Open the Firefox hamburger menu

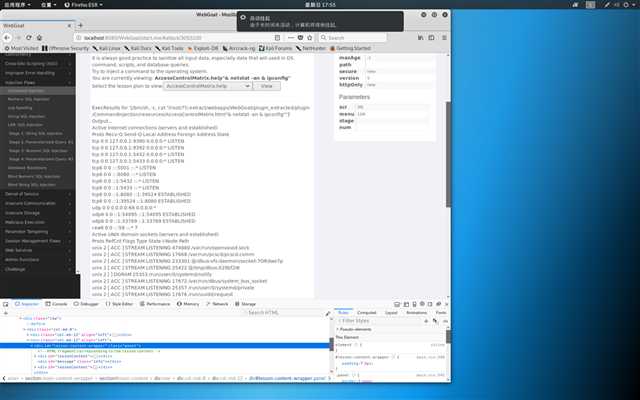pyautogui.click(x=444, y=38)
